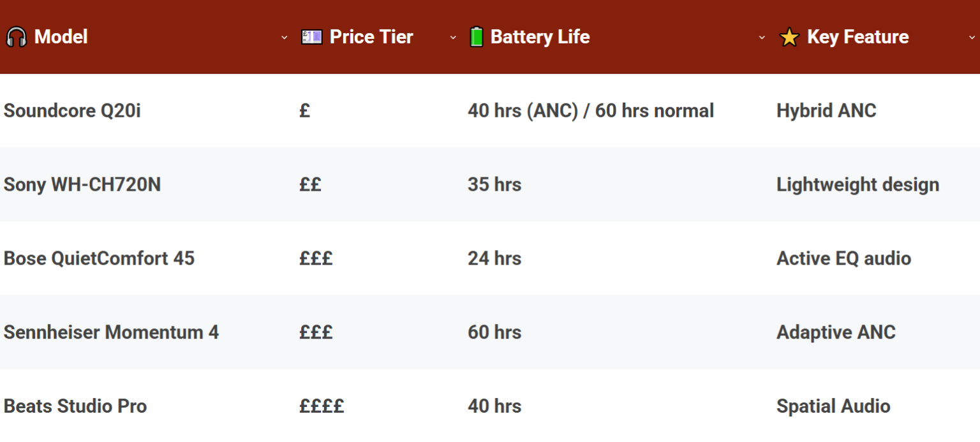This screenshot has height=442, width=980.
Task: Click the Sennheiser Momentum 4 model name
Action: [111, 332]
